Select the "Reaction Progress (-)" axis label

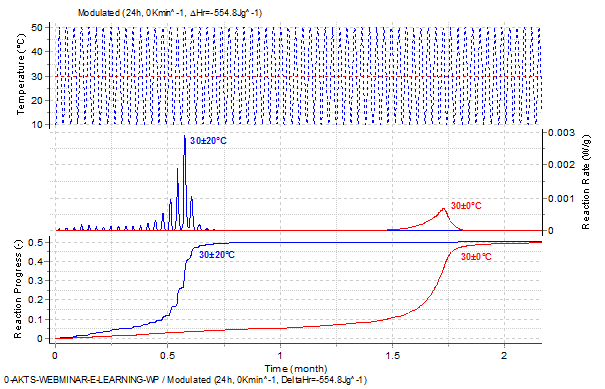coord(18,289)
